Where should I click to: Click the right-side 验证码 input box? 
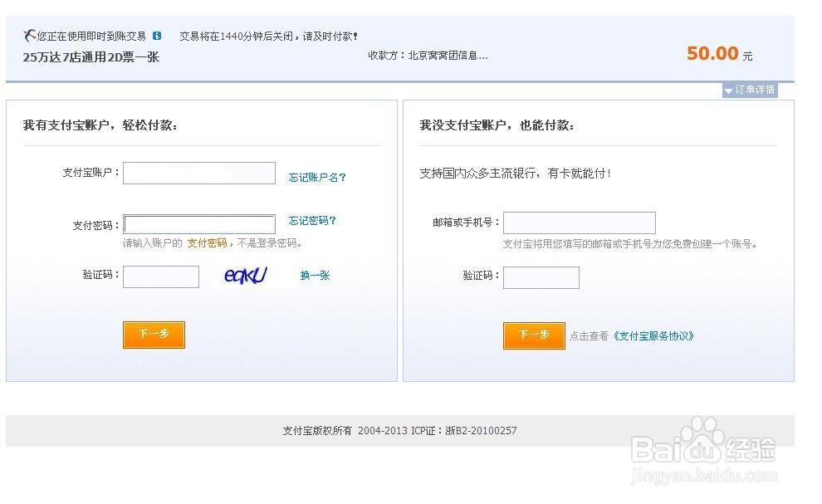pos(541,277)
